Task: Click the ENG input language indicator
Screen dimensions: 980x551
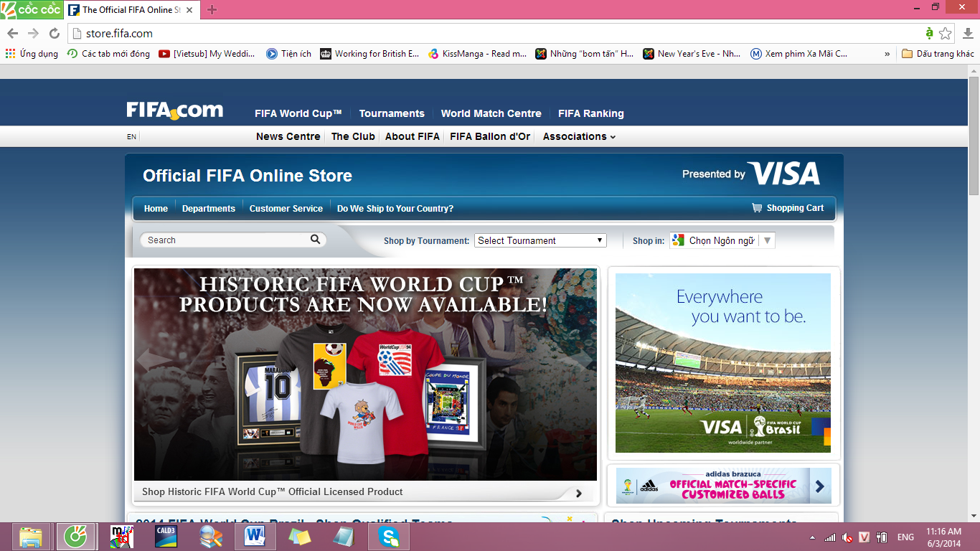Action: tap(905, 537)
